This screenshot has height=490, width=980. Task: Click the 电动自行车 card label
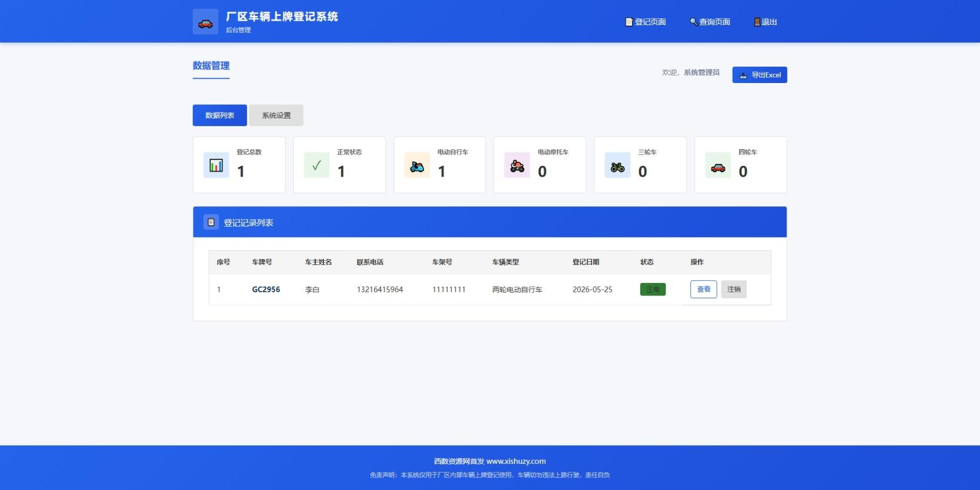click(453, 152)
